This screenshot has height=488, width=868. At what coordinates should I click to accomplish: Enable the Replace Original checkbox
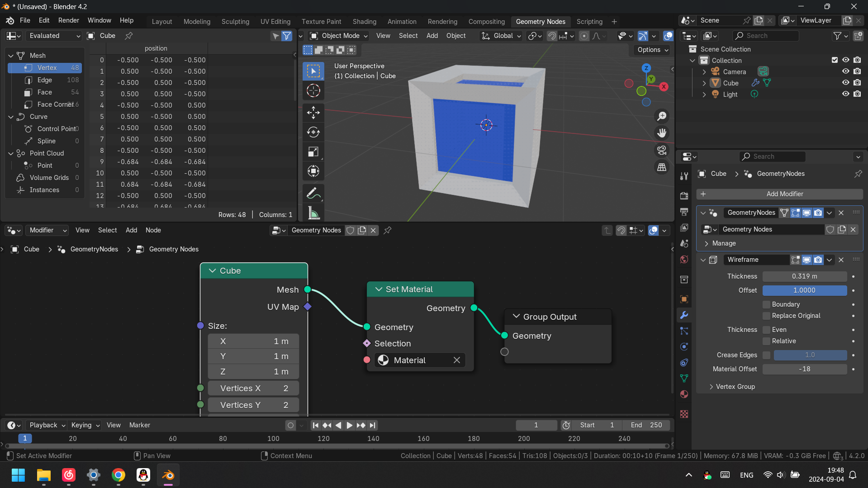point(766,316)
